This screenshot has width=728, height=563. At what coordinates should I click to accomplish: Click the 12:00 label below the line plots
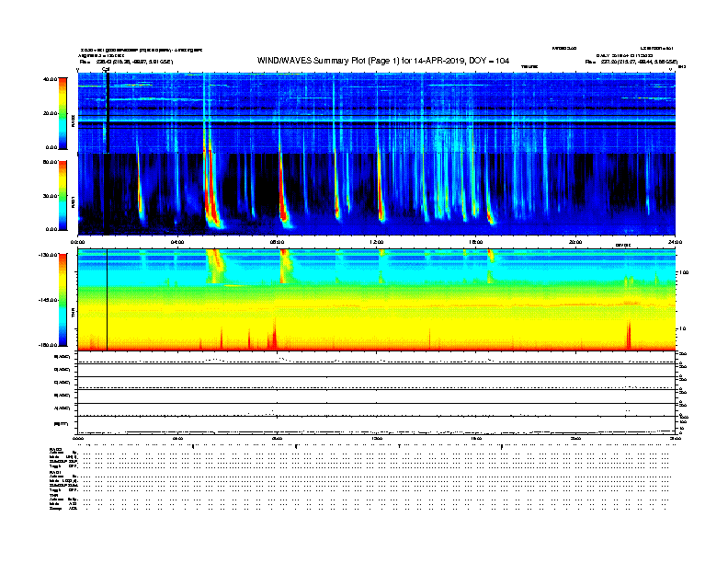377,439
